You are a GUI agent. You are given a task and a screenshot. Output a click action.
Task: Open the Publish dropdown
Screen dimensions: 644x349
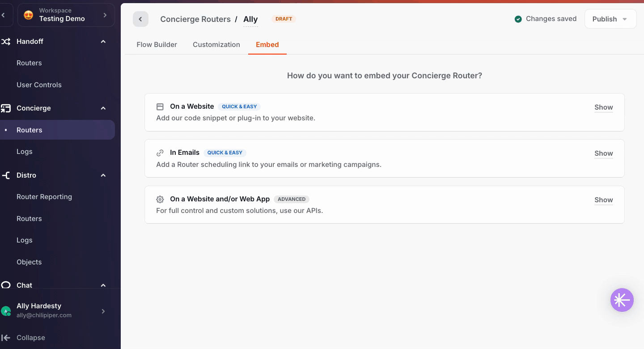[x=610, y=19]
